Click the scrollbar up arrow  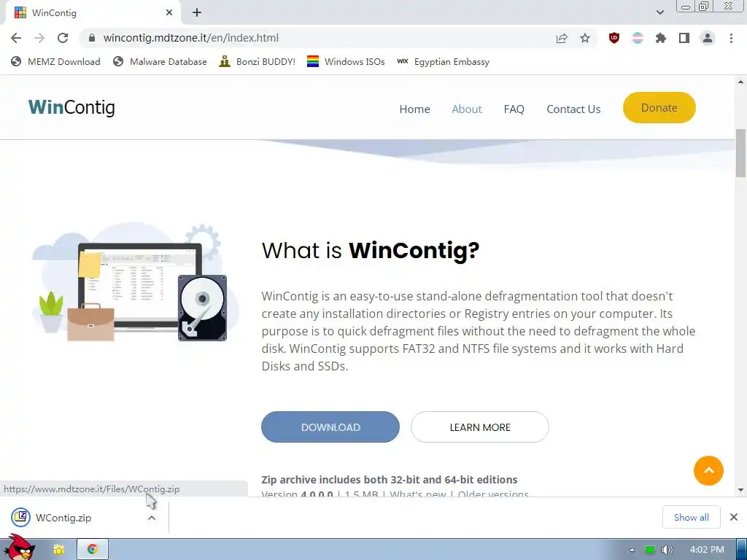(741, 82)
